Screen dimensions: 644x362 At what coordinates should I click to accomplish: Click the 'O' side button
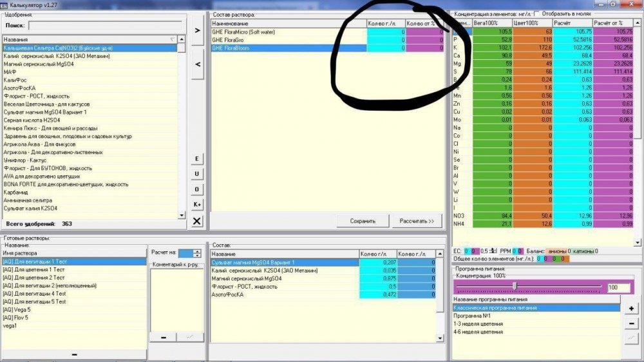(196, 189)
